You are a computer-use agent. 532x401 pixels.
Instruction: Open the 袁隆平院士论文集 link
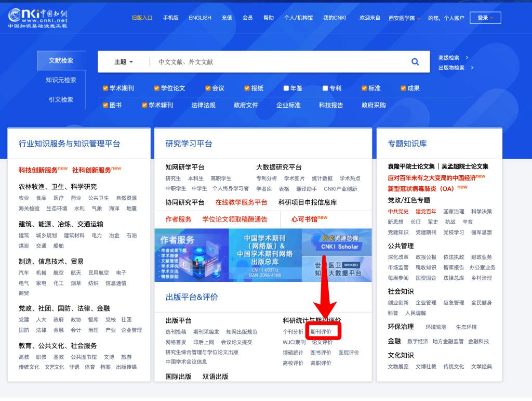coord(411,166)
